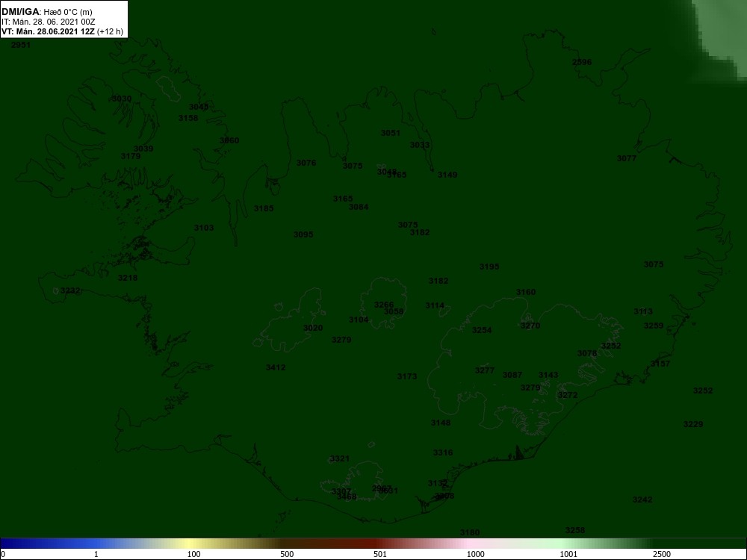Click the map value 3113
Image resolution: width=747 pixels, height=560 pixels.
(x=643, y=312)
